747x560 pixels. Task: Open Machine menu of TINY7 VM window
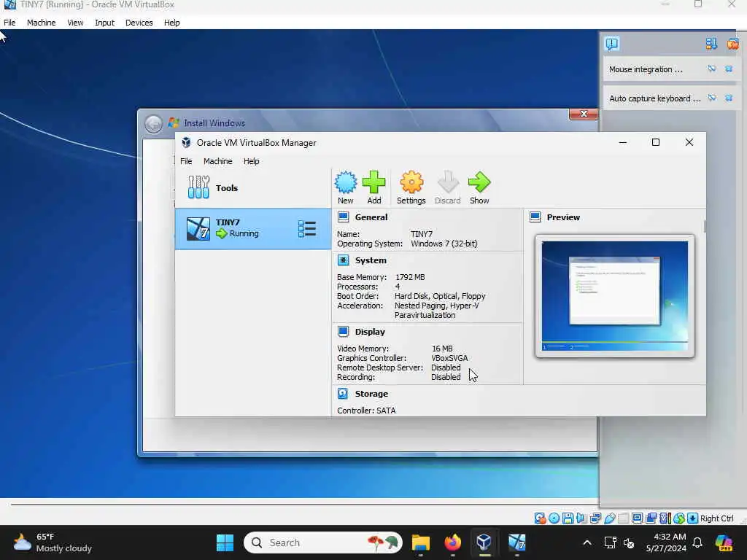click(41, 23)
